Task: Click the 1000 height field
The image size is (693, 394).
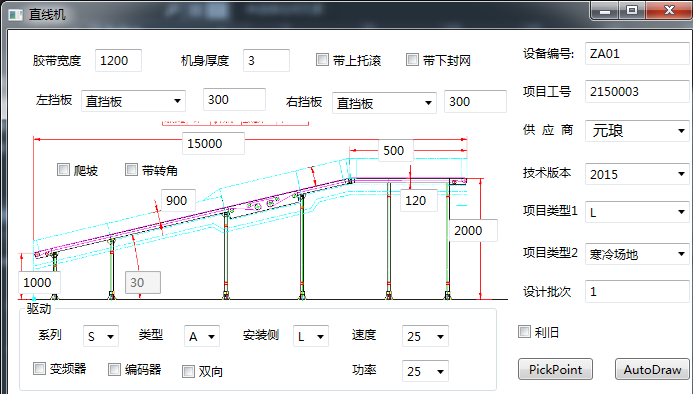Action: click(39, 282)
